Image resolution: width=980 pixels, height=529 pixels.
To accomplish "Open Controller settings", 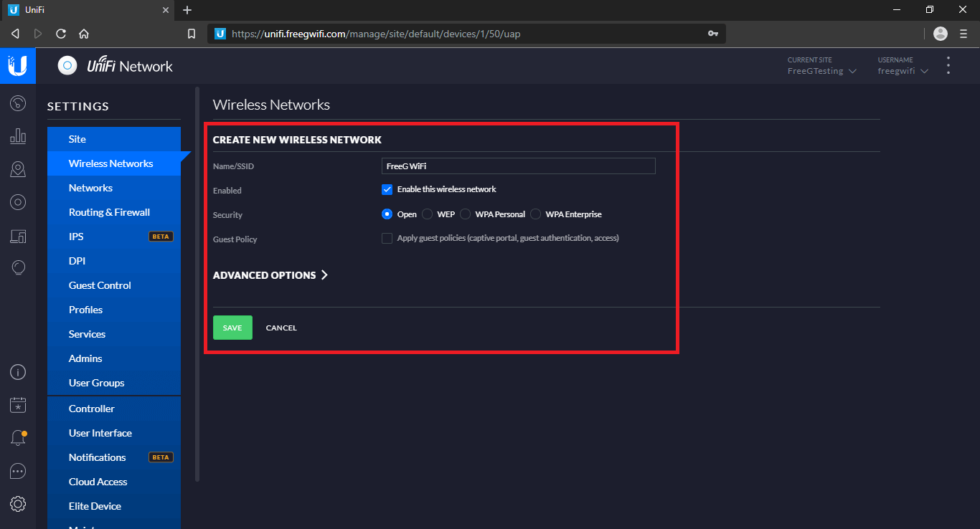I will [x=114, y=409].
